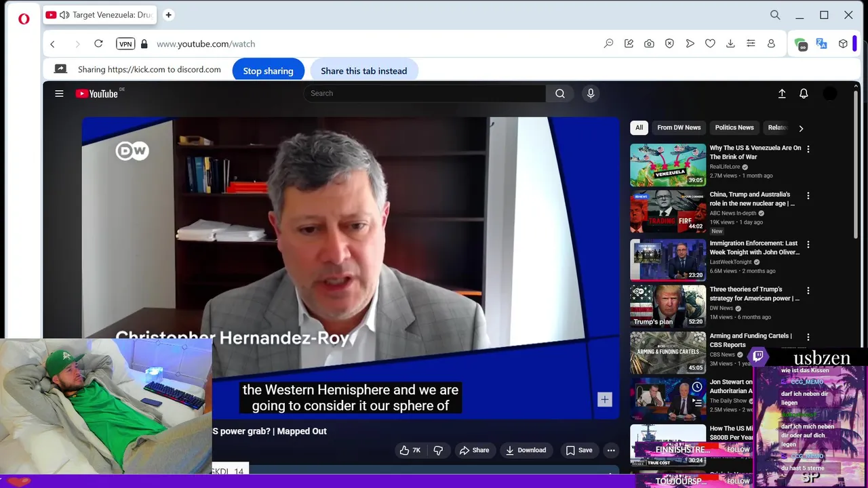
Task: Add Jon Stewart video to Watch later
Action: pyautogui.click(x=697, y=387)
